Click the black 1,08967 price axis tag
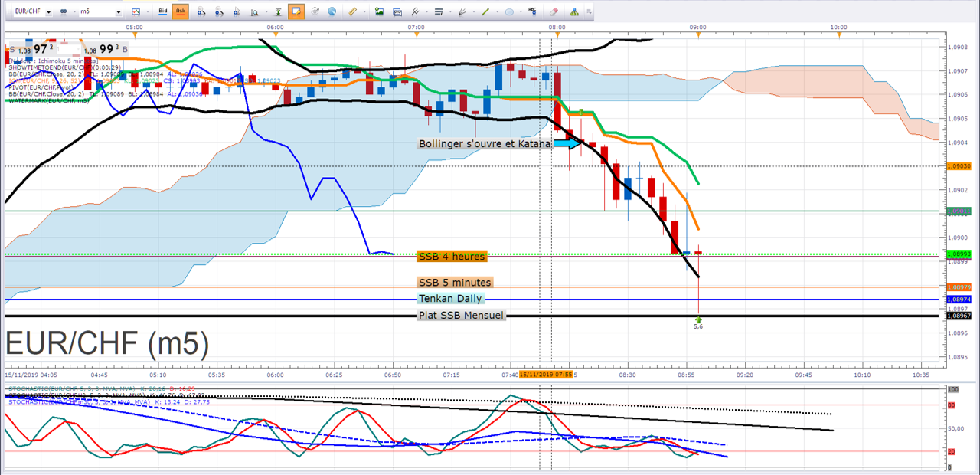This screenshot has height=475, width=980. point(959,316)
